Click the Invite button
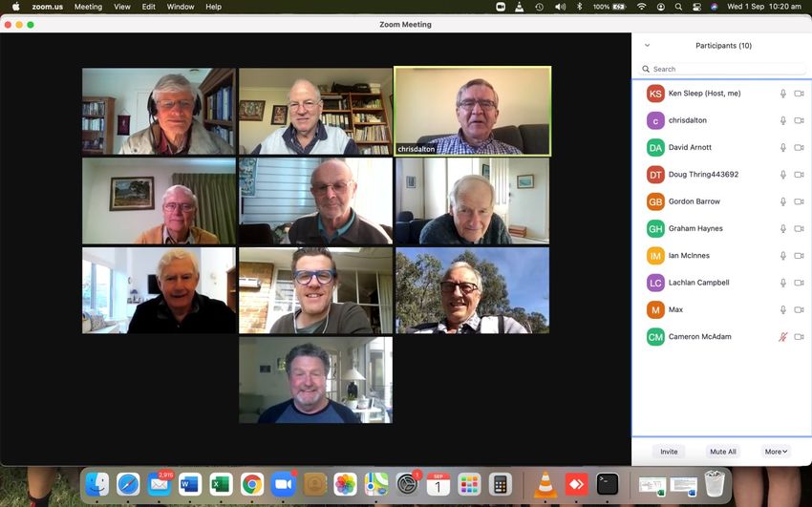 (669, 452)
